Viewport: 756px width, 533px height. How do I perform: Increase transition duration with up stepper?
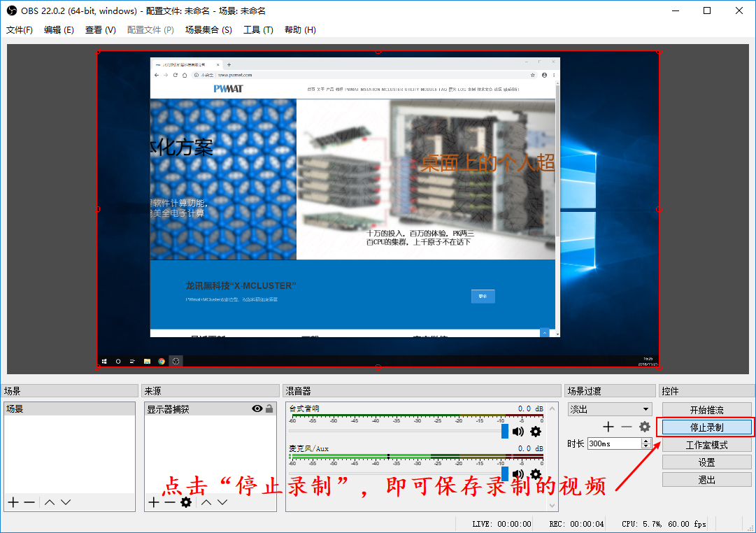(x=646, y=441)
